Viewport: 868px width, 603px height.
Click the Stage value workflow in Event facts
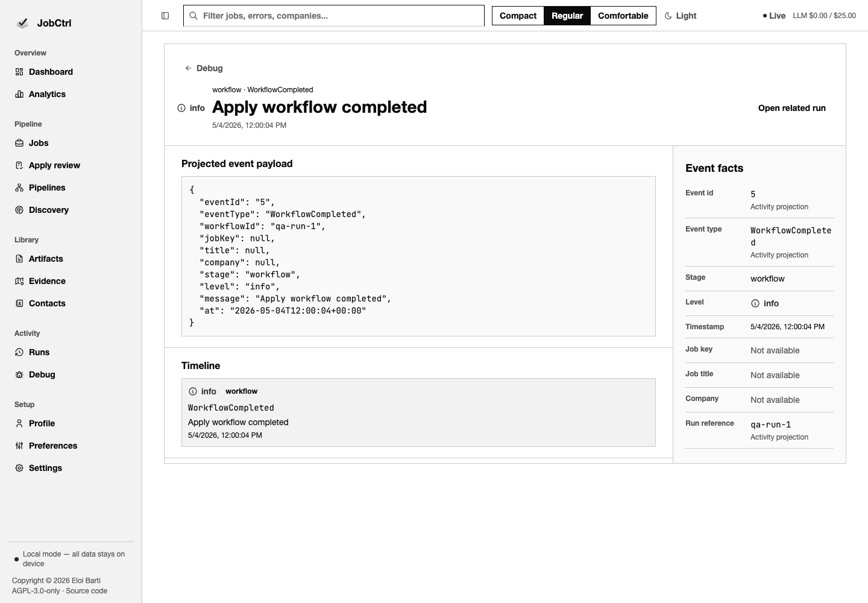767,279
